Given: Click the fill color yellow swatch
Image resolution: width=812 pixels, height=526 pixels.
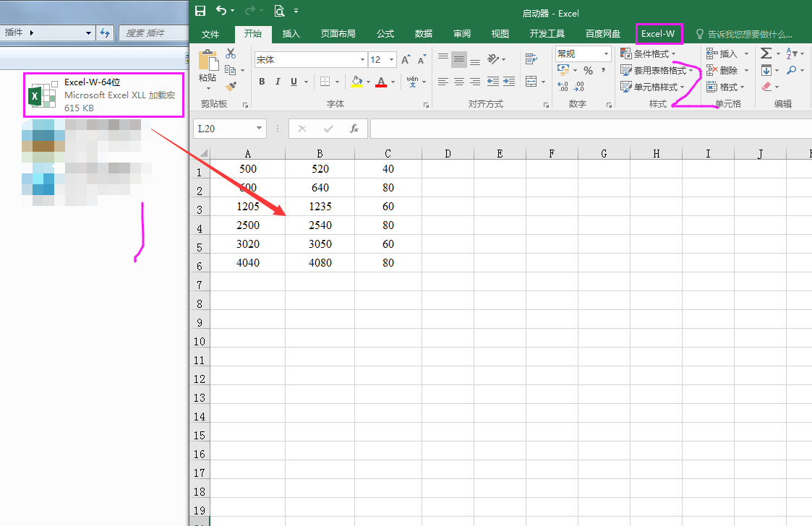Looking at the screenshot, I should (x=356, y=81).
